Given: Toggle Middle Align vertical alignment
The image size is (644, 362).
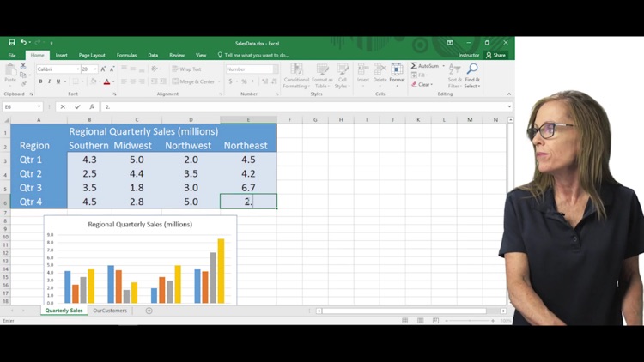Looking at the screenshot, I should click(x=132, y=69).
